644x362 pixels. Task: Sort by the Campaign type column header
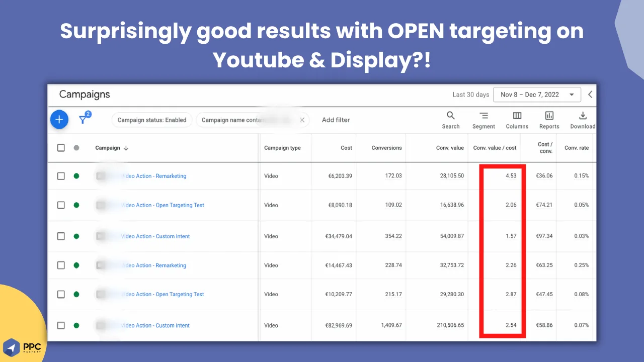pyautogui.click(x=283, y=148)
